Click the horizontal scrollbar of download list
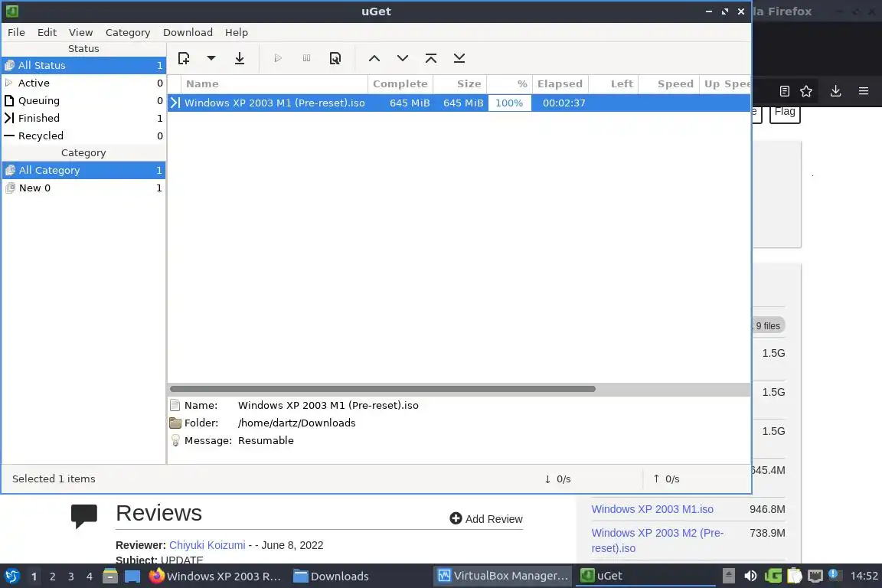 pyautogui.click(x=383, y=389)
